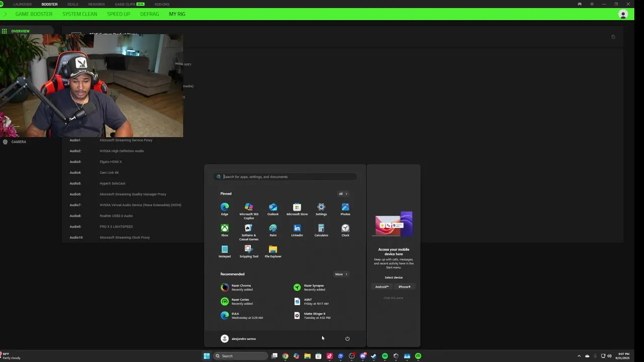Open Notepad from pinned apps

coord(224,251)
